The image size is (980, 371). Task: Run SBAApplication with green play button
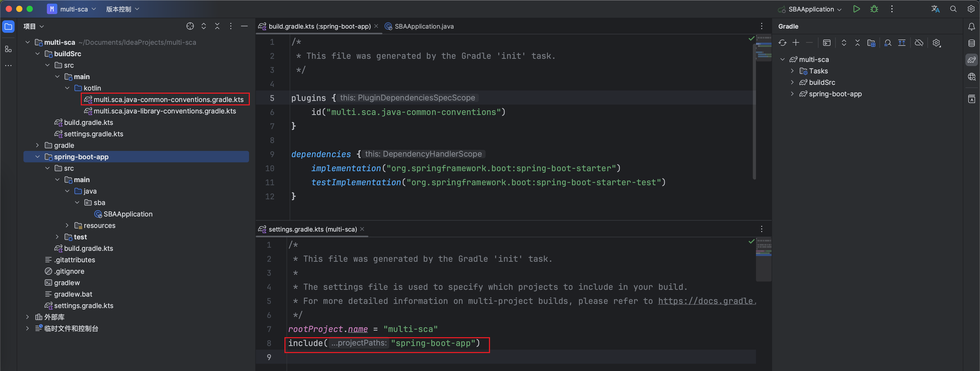point(856,9)
